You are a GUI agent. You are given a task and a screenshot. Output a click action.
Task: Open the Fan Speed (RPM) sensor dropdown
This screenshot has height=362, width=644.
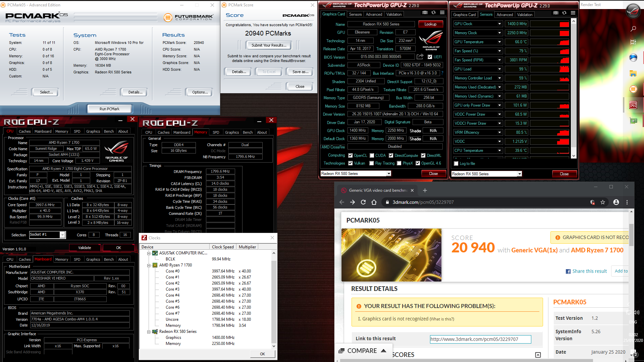[x=499, y=60]
